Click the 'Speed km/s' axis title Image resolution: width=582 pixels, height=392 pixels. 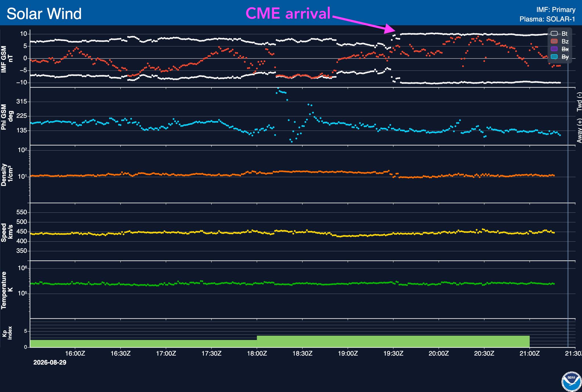(x=7, y=233)
